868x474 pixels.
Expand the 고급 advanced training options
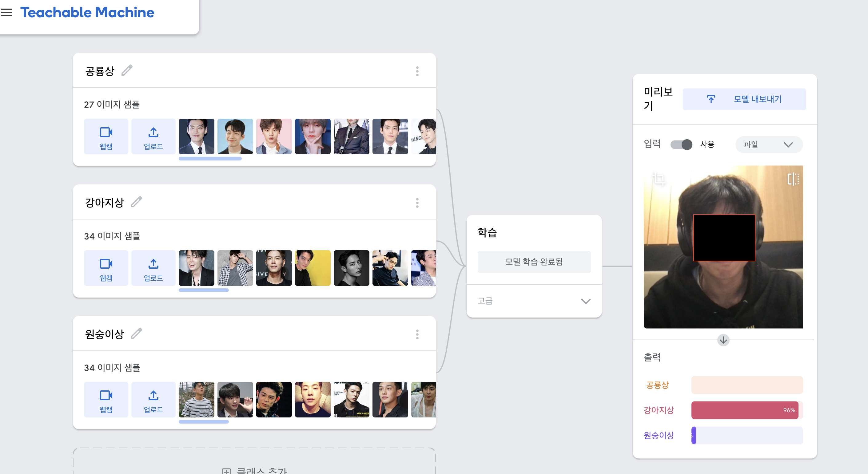click(534, 301)
